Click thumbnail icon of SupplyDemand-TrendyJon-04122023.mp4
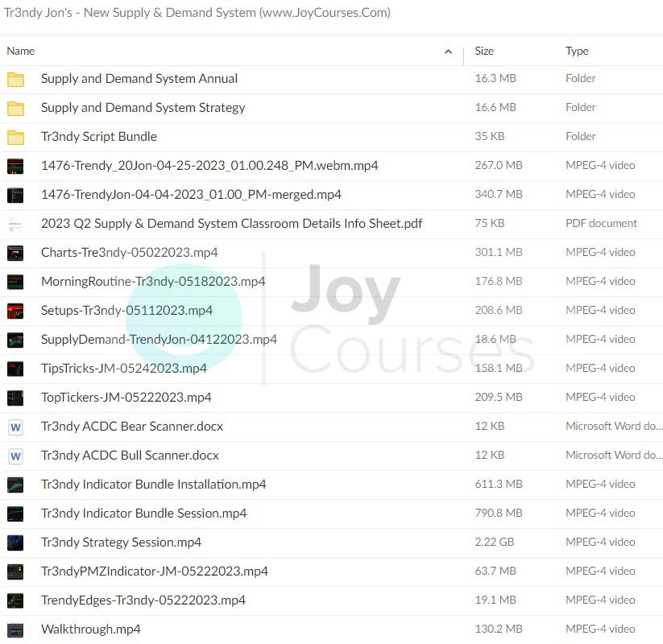Viewport: 663px width, 644px height. point(15,340)
